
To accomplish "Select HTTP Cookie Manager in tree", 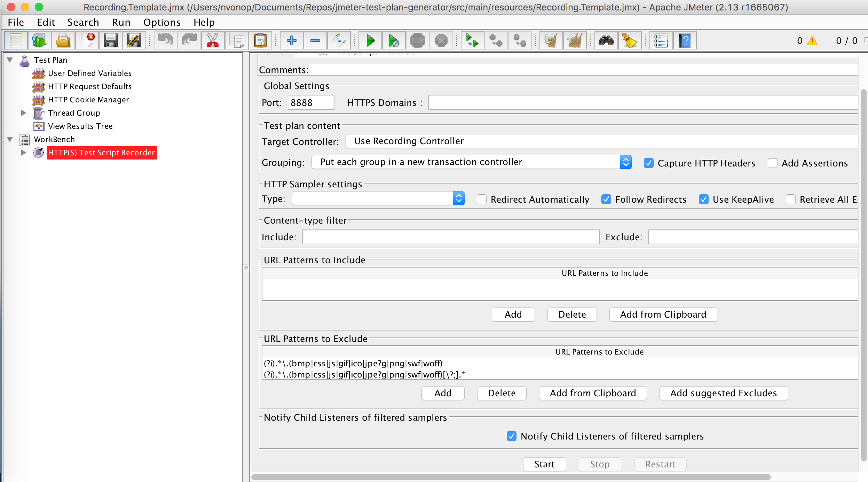I will 88,100.
